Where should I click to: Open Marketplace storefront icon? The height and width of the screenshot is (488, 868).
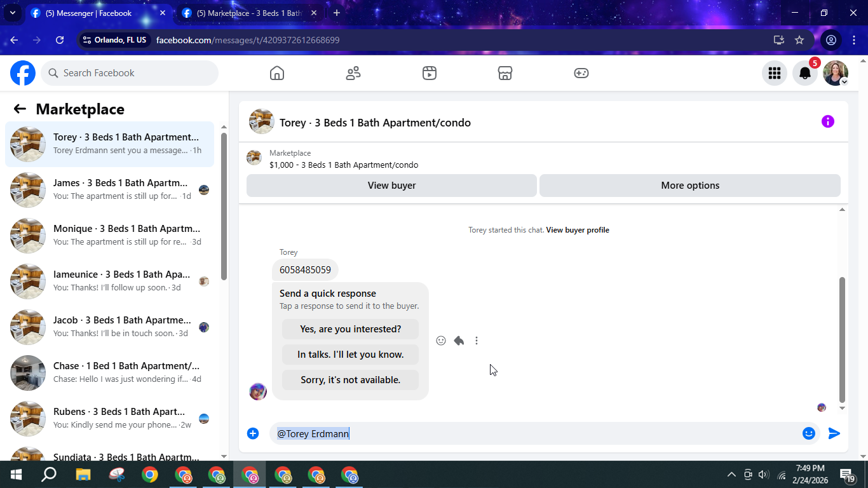point(505,73)
